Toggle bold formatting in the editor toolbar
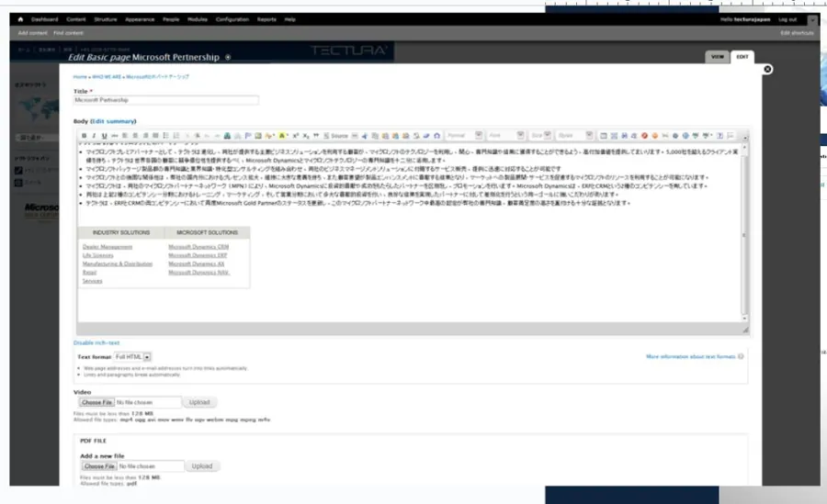 84,136
